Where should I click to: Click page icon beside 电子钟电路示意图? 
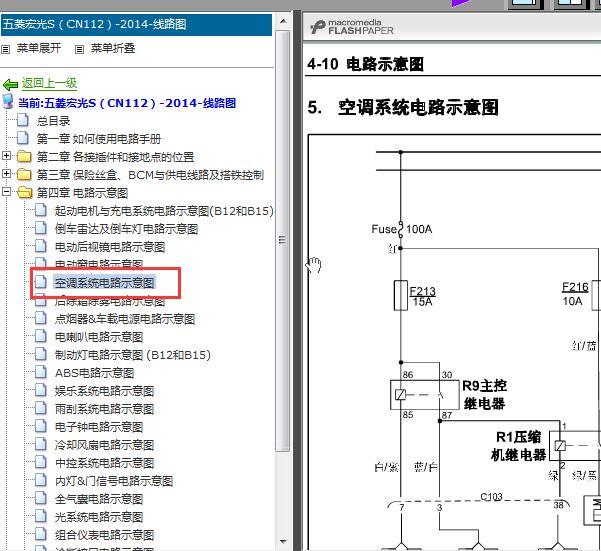(41, 426)
